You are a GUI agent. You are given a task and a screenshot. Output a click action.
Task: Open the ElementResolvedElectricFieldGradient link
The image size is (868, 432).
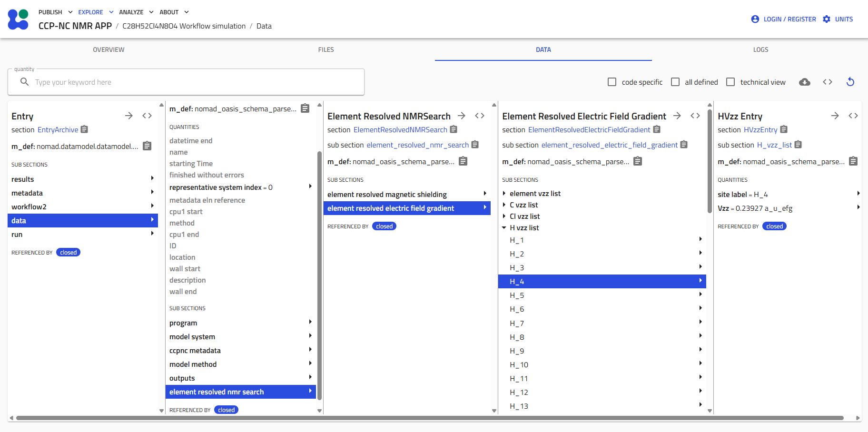[x=589, y=129]
